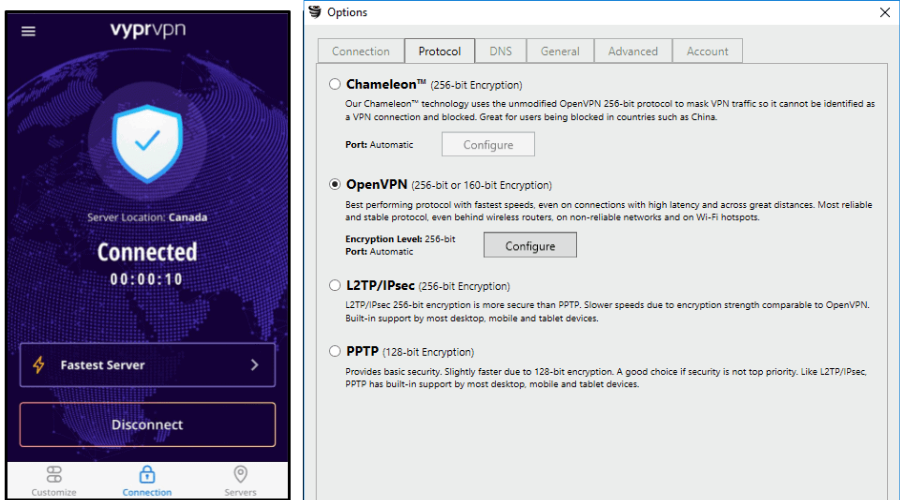Screen dimensions: 900x500
Task: Click 'Encryption Level: 256-bit' text
Action: coord(400,239)
